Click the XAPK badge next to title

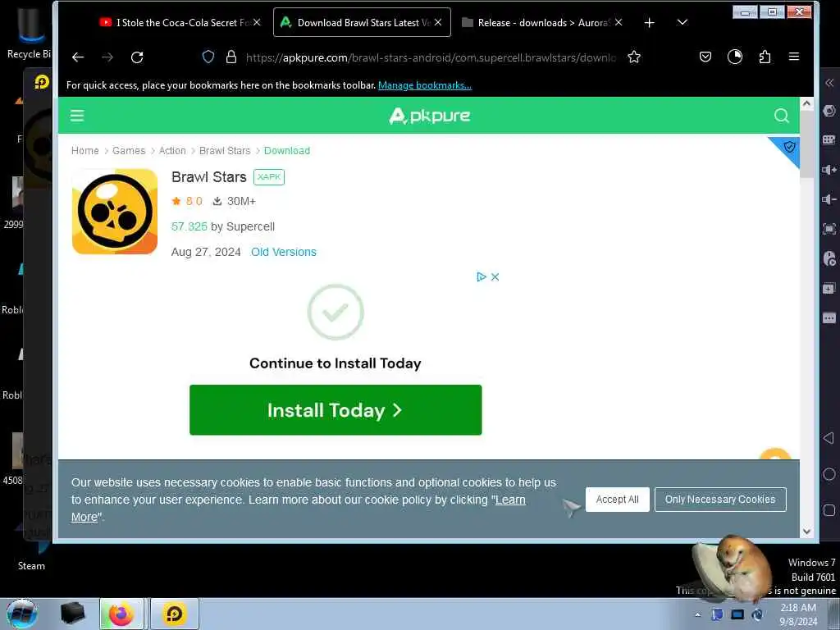click(x=269, y=177)
